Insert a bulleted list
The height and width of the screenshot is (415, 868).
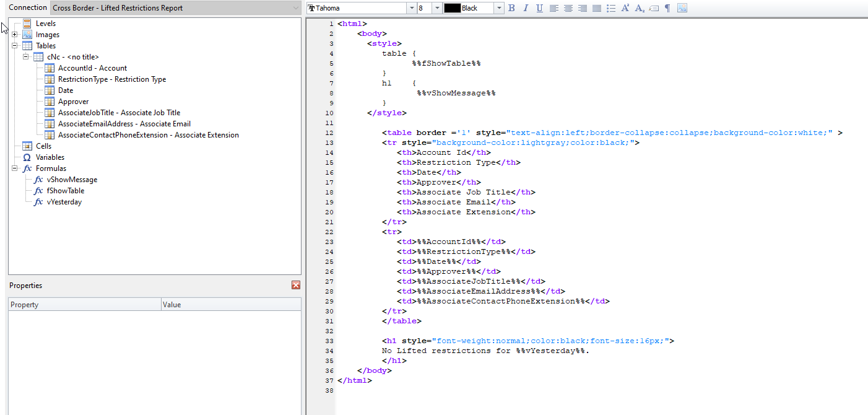[610, 8]
